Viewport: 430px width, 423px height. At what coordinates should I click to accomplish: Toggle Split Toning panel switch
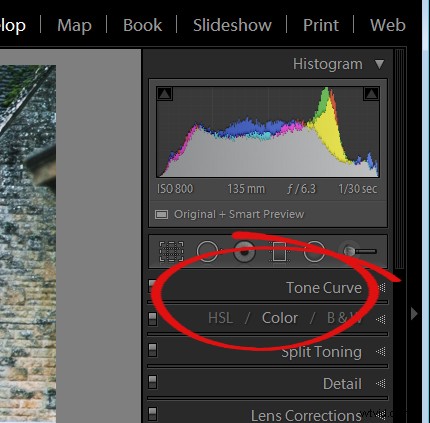(152, 350)
